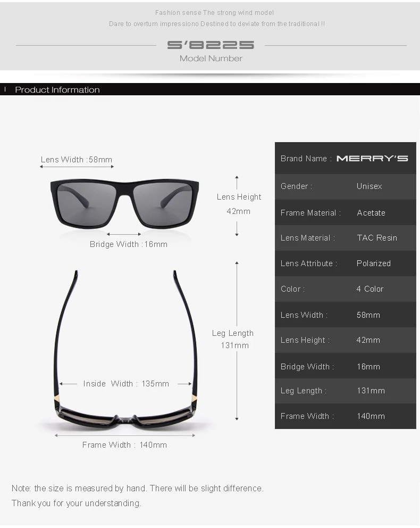Click the 'Thank you for your understanding' line
The image size is (420, 528).
click(77, 503)
